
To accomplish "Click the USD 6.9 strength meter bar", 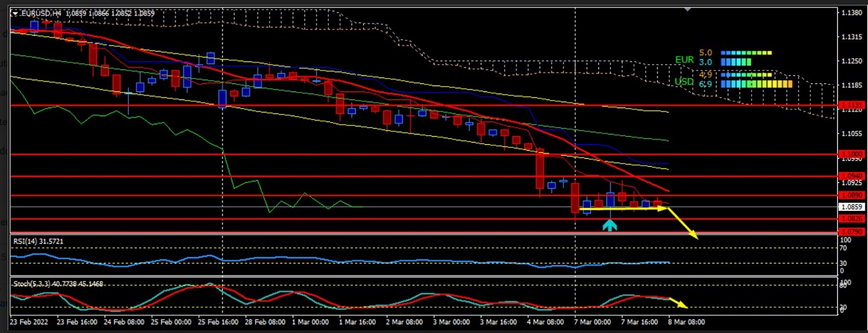I will [x=757, y=84].
